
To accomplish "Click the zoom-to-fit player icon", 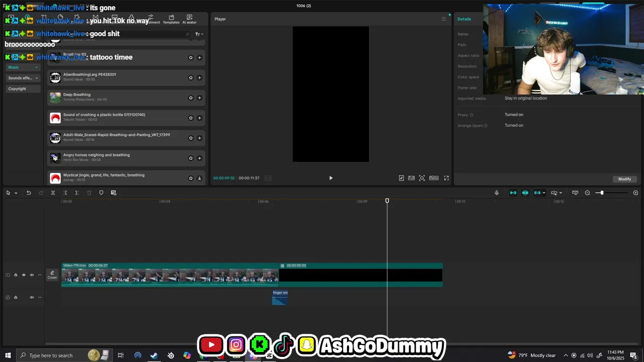I will [x=422, y=178].
